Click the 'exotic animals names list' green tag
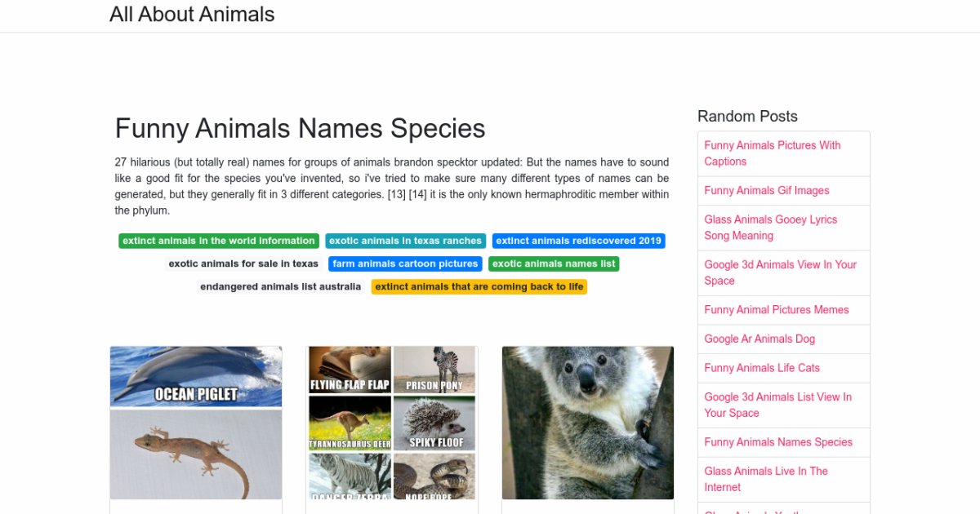Screen dimensions: 980x514 [x=554, y=264]
